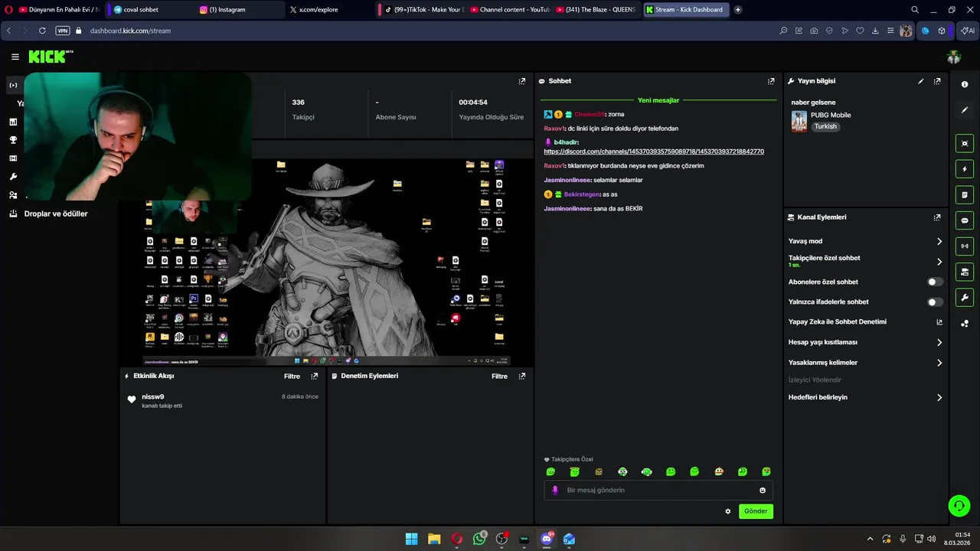980x551 pixels.
Task: Click the info icon in right sidebar
Action: point(965,84)
